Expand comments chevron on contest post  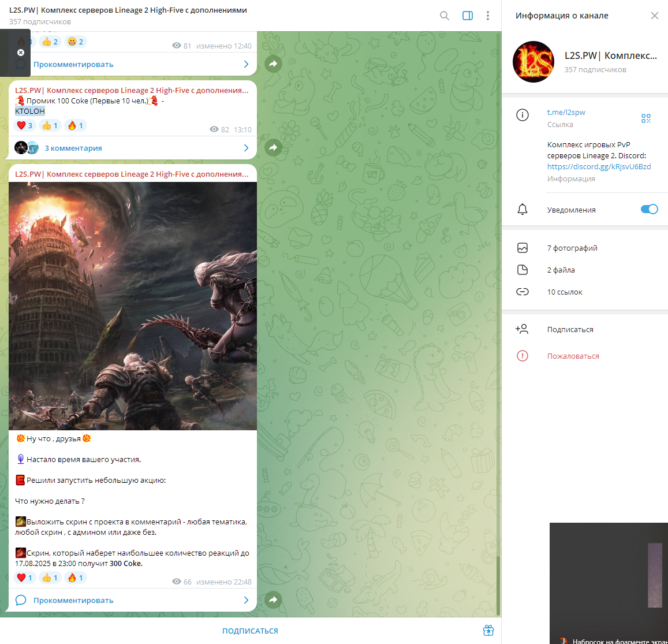[x=246, y=600]
